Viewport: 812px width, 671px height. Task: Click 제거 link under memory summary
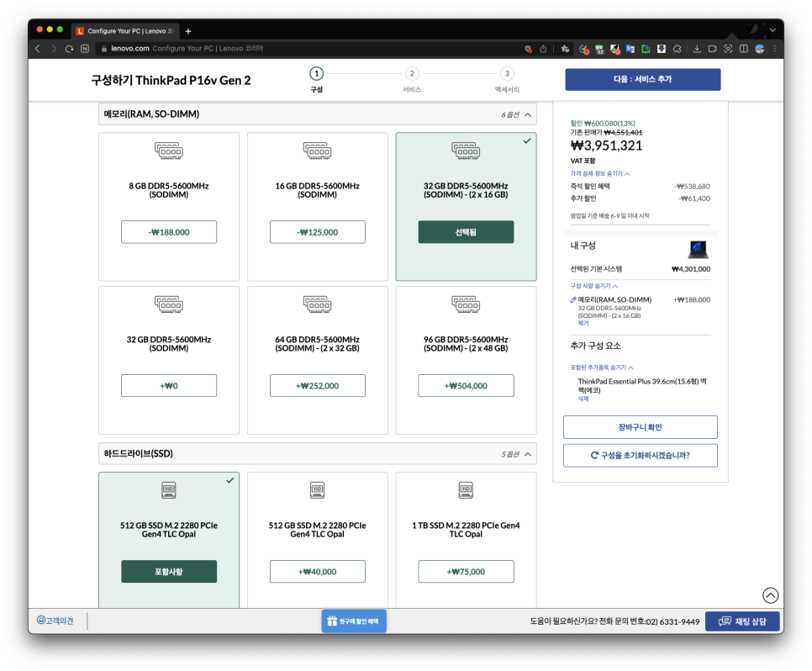point(583,323)
